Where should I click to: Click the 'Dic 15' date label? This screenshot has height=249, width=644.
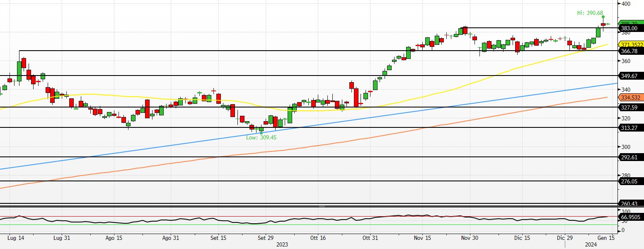click(522, 238)
